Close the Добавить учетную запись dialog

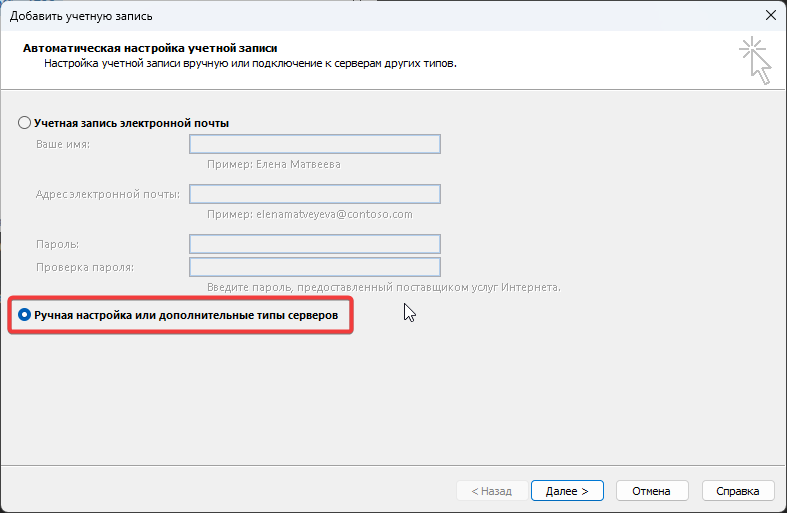770,15
